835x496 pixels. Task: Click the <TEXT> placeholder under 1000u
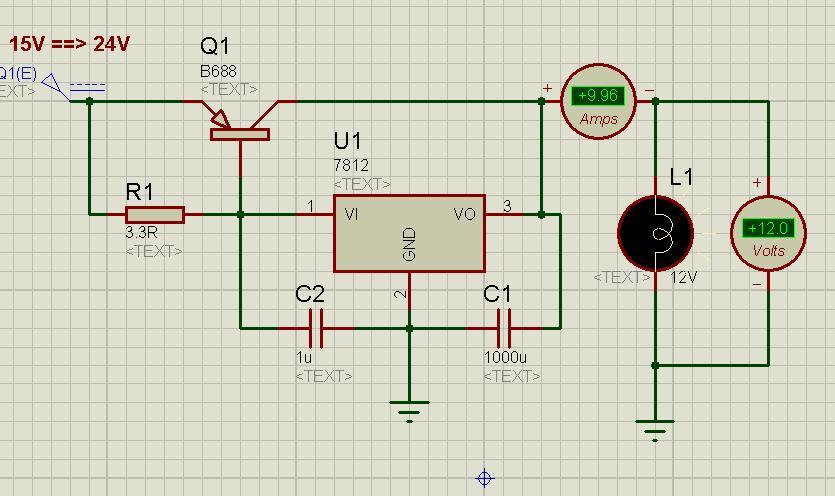point(511,376)
